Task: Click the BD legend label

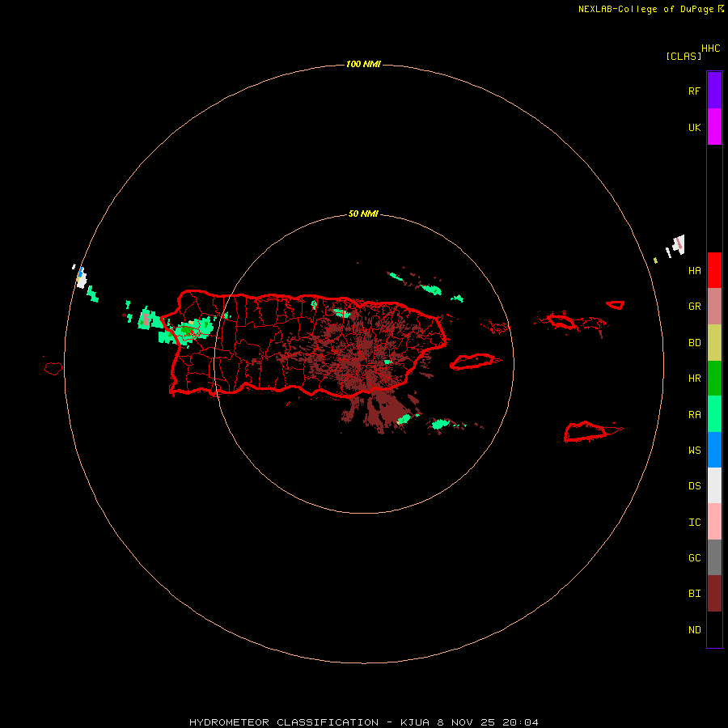Action: (695, 343)
